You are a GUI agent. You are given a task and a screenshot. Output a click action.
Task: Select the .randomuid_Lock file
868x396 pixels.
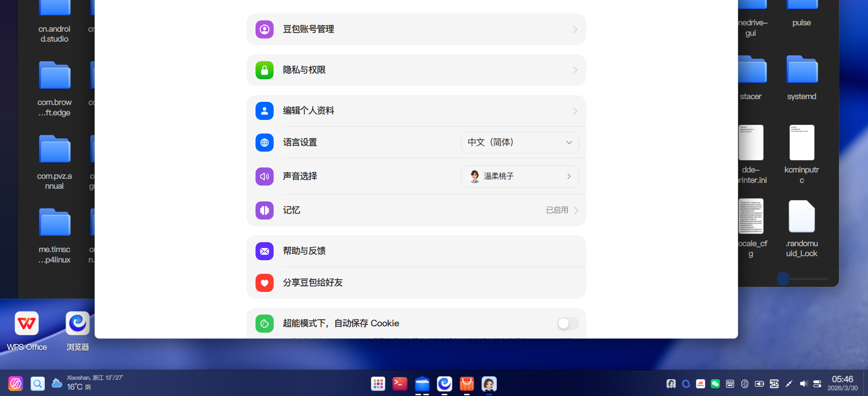(801, 229)
